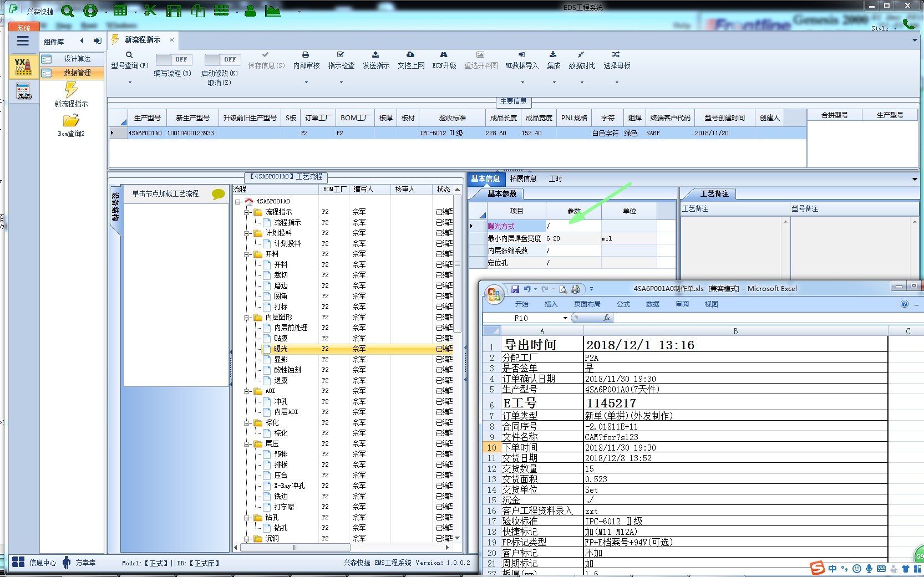Open the Excel name box dropdown
Screen dimensions: 924x577
coord(565,318)
